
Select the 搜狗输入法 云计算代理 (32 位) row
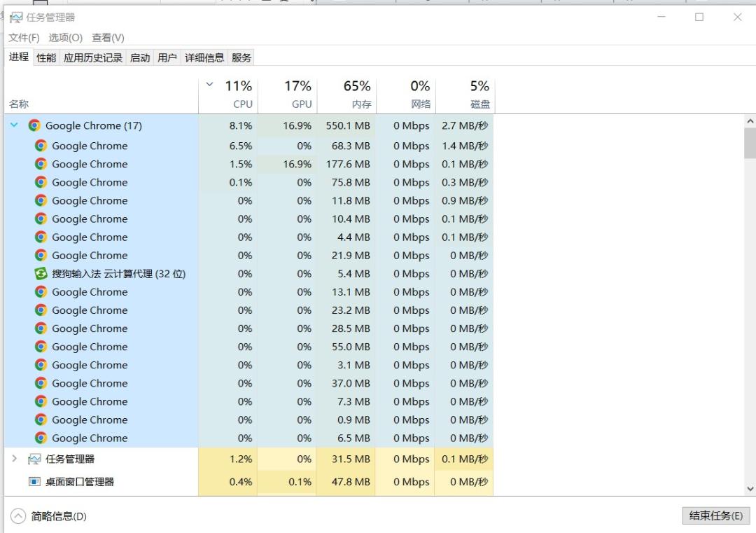coord(249,273)
